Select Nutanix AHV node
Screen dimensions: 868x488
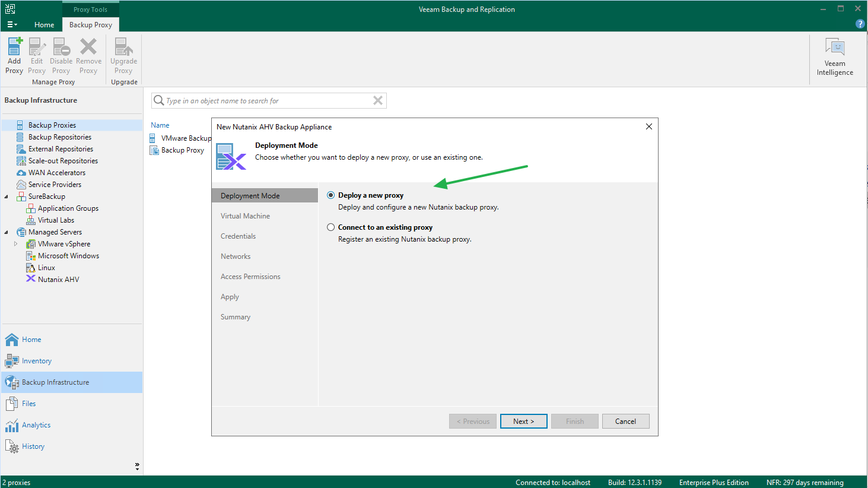coord(58,280)
